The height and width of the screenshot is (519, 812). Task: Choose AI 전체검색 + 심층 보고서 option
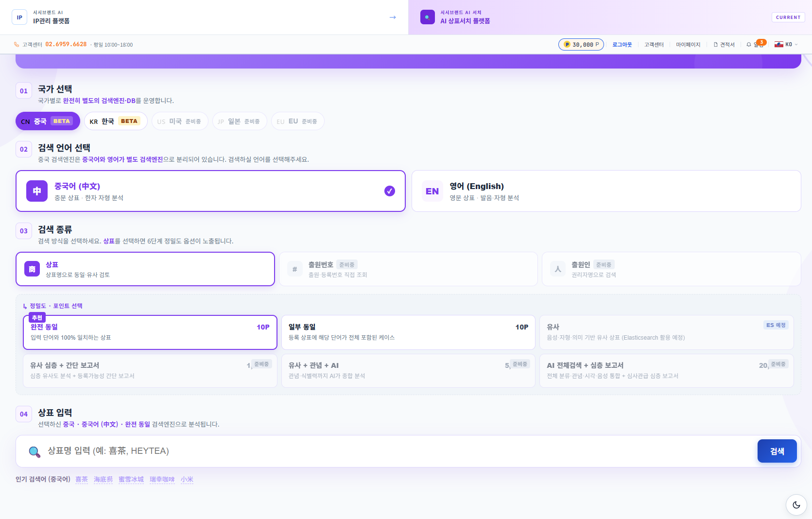coord(667,371)
